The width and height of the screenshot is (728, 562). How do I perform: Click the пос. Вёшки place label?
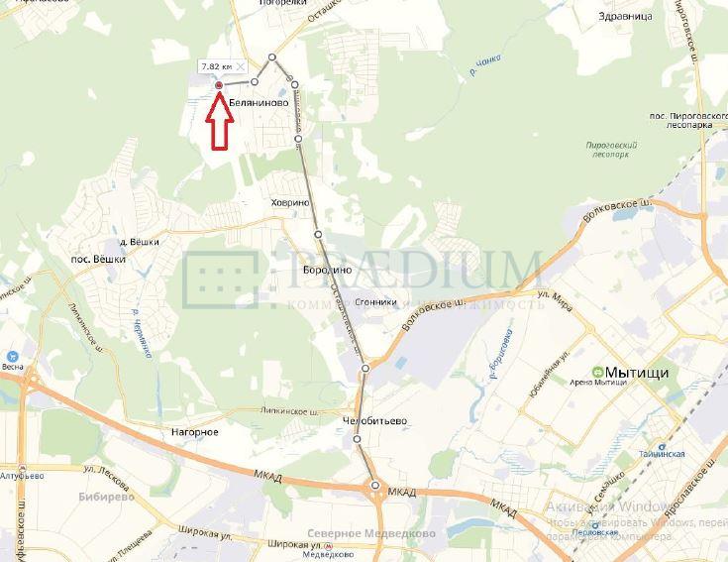(98, 259)
